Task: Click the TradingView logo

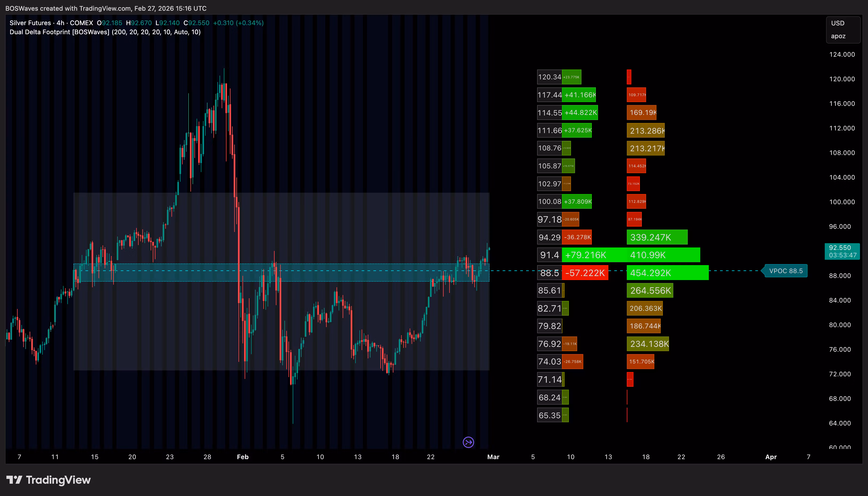Action: point(48,480)
